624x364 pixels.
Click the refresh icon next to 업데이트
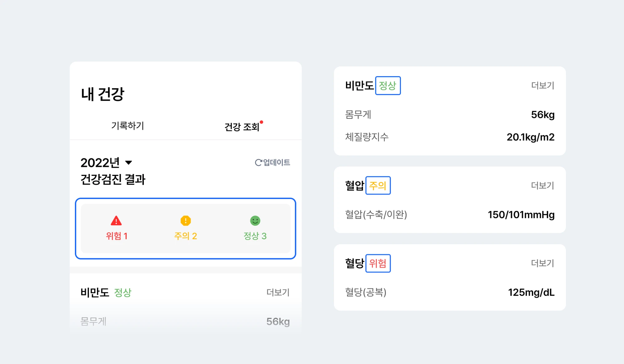[258, 163]
